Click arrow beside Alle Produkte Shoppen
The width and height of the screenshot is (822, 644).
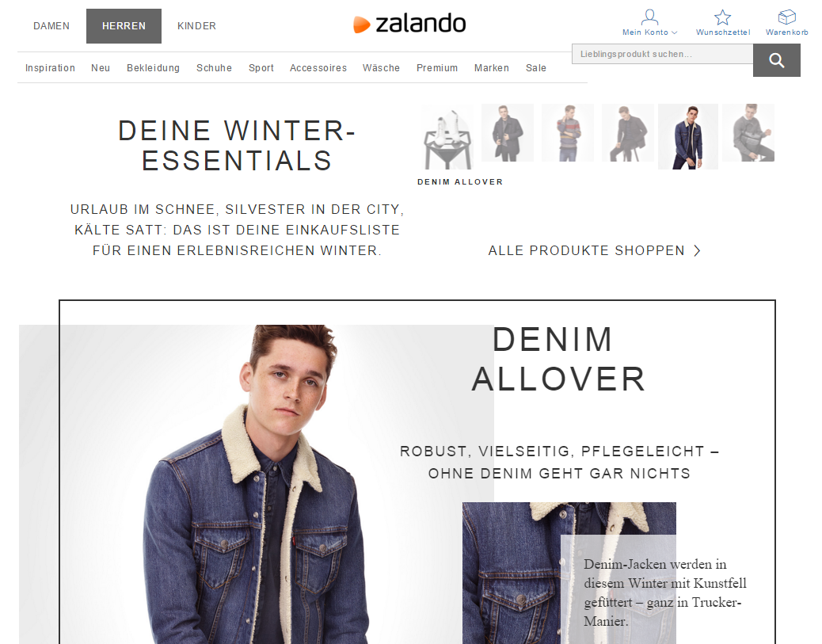click(697, 250)
